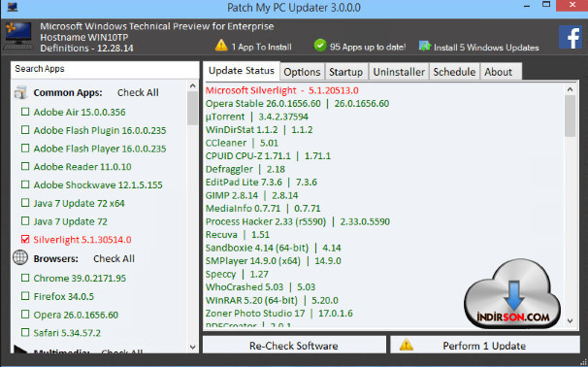
Task: Open the Facebook page icon
Action: [571, 37]
